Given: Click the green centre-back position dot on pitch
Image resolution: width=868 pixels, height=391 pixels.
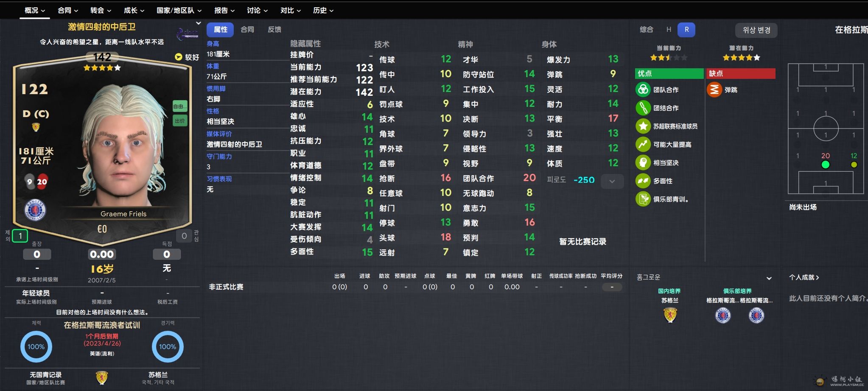Looking at the screenshot, I should [x=825, y=165].
